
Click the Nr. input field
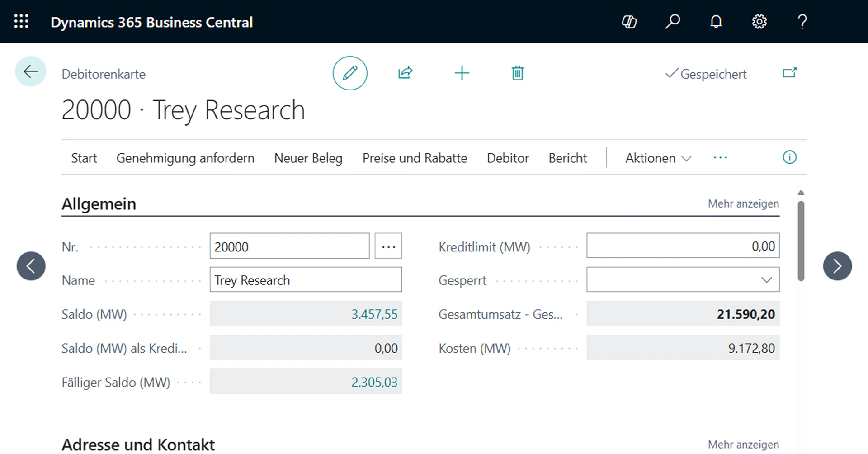click(x=289, y=246)
